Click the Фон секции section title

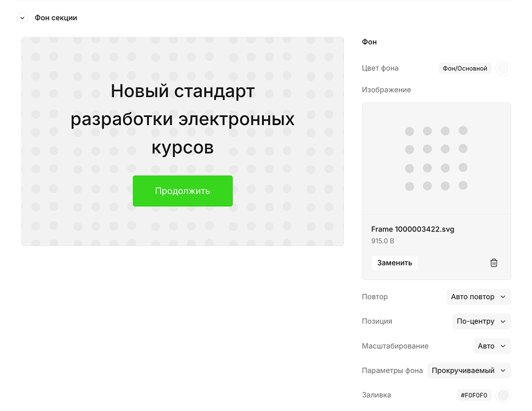point(56,18)
